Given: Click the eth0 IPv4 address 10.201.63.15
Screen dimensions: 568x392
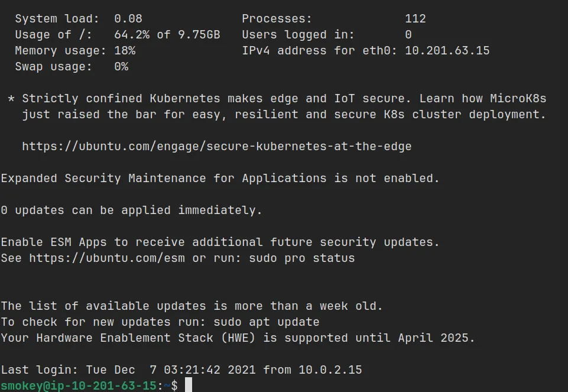Looking at the screenshot, I should point(447,51).
